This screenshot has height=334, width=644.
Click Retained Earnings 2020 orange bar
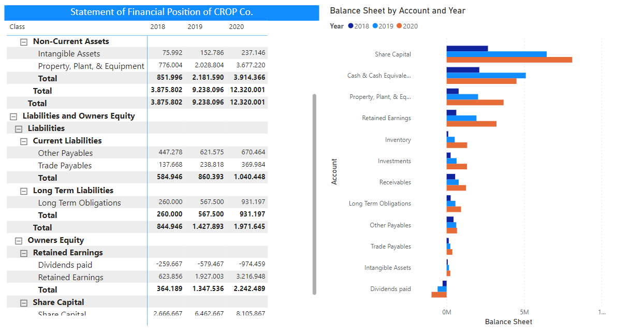tap(472, 124)
